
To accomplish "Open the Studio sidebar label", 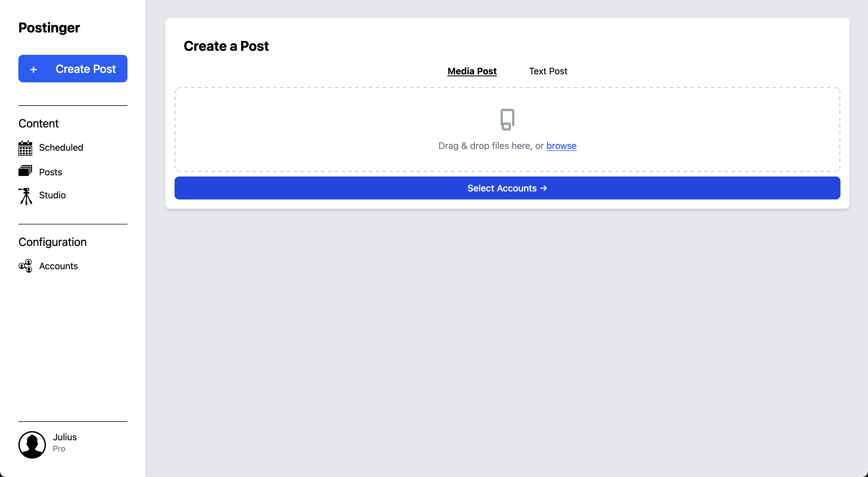I will 52,195.
